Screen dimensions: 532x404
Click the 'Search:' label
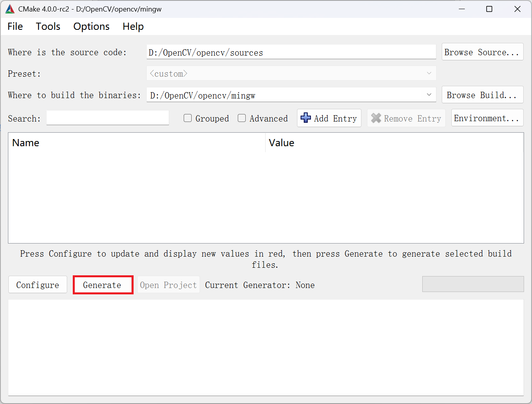(x=24, y=118)
